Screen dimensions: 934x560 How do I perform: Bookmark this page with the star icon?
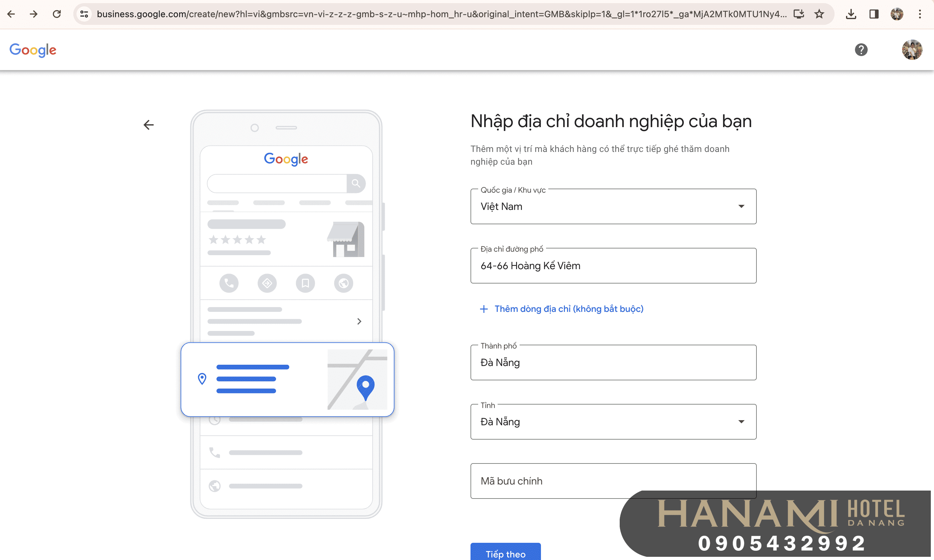819,14
